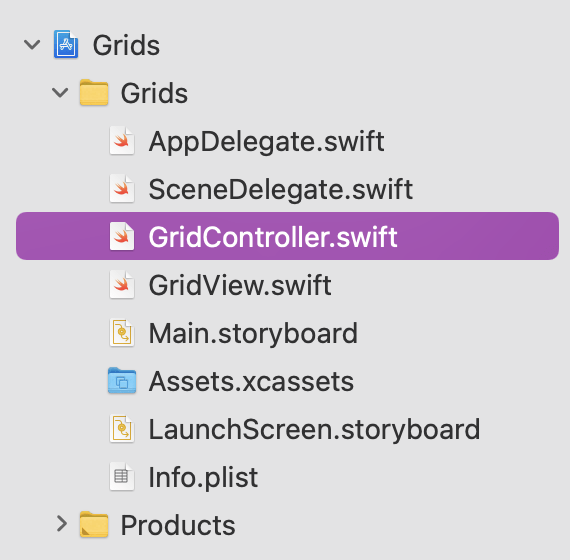The image size is (570, 560).
Task: Select the Products group label
Action: pos(178,525)
